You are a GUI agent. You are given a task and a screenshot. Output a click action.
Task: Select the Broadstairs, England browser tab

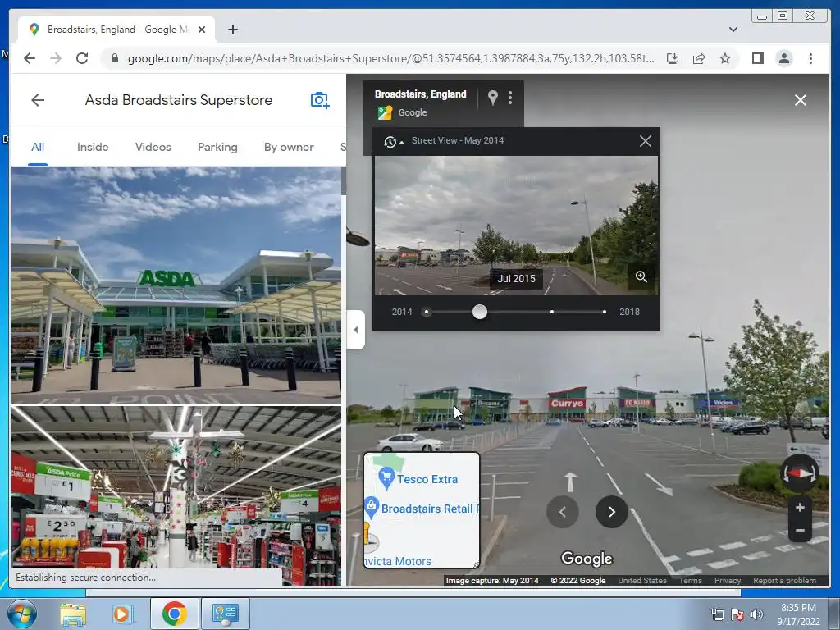pyautogui.click(x=116, y=30)
